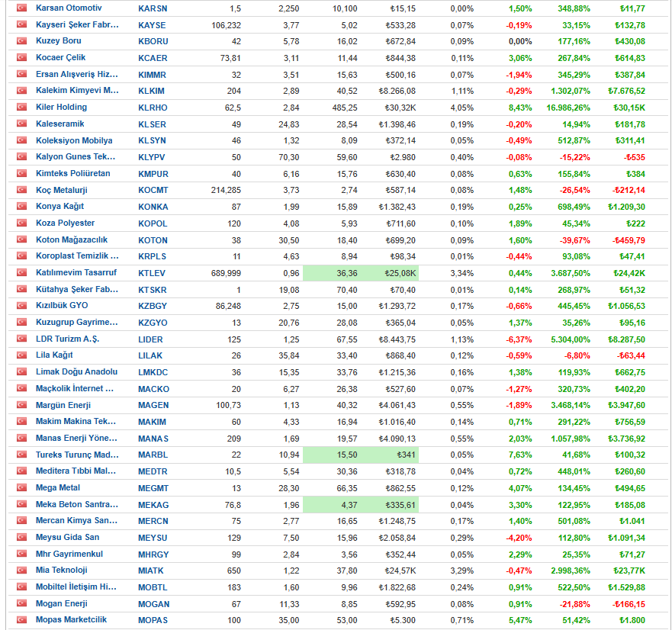Open the Kimteks Poliüretan link
Viewport: 672px width, 630px height.
pyautogui.click(x=73, y=173)
